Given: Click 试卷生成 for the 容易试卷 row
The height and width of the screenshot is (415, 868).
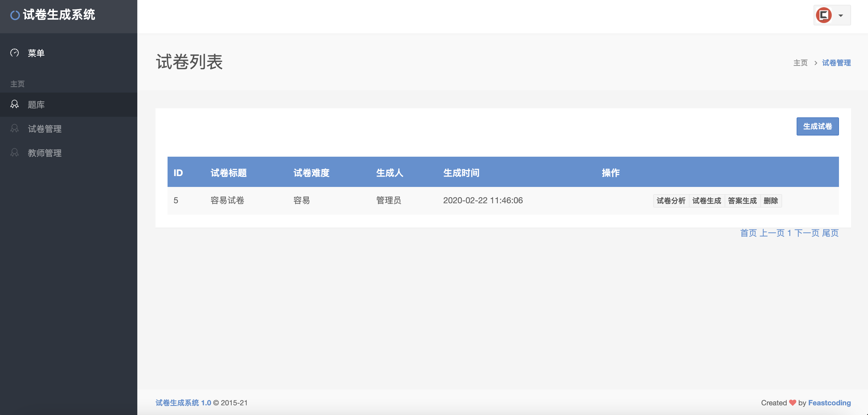Looking at the screenshot, I should click(706, 201).
